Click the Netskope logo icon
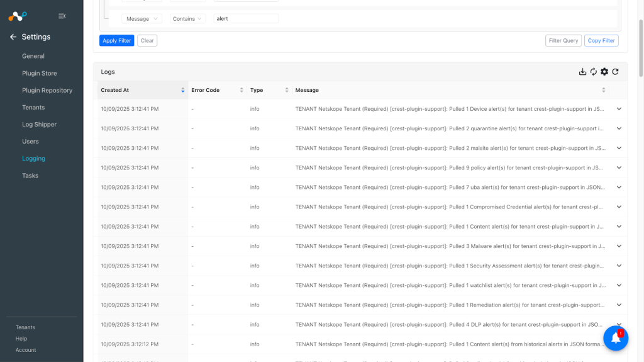Viewport: 644px width, 362px height. pyautogui.click(x=18, y=16)
